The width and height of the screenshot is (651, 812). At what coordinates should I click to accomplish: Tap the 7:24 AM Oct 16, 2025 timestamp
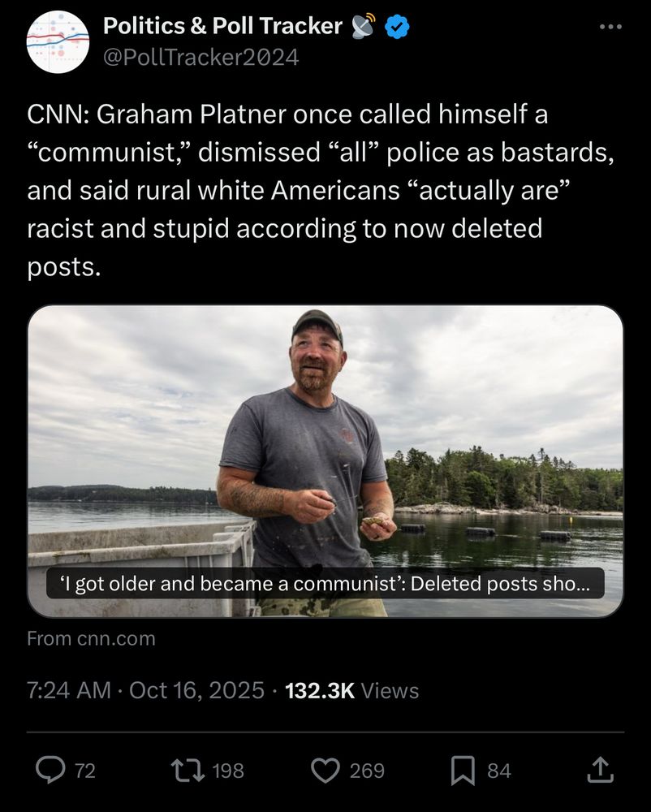click(x=145, y=691)
